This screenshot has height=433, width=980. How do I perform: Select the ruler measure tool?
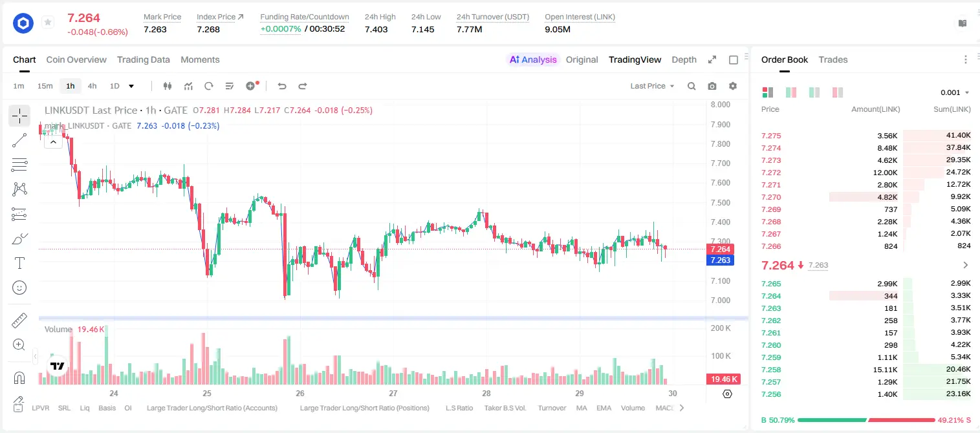[19, 320]
